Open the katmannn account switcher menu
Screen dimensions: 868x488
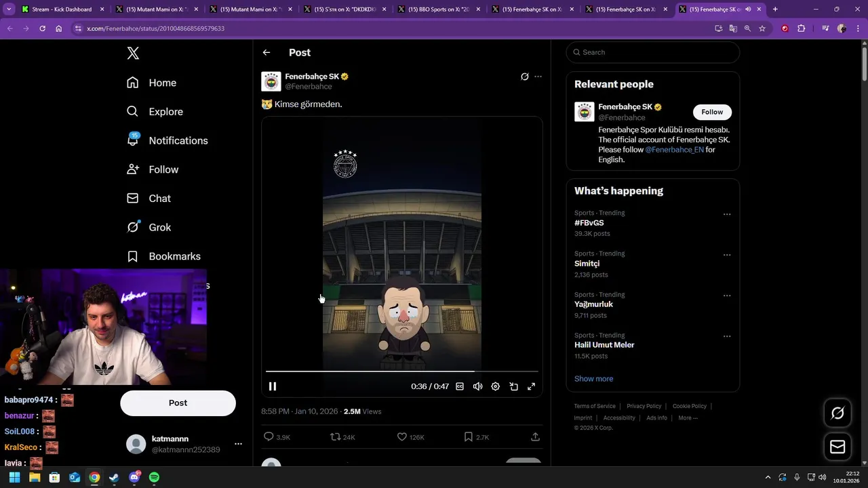click(x=238, y=444)
